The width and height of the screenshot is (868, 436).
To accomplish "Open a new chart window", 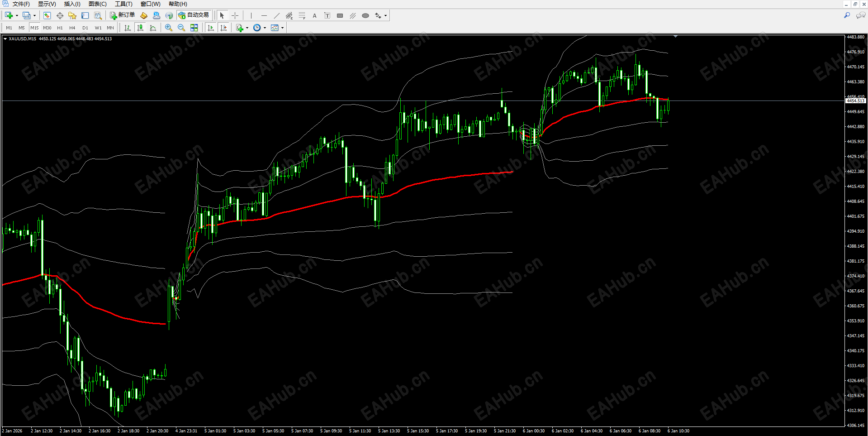I will [8, 15].
